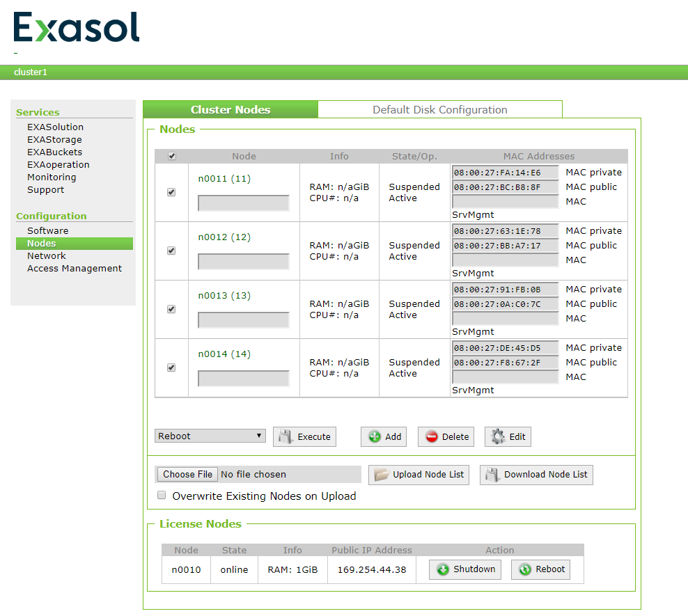Open node n0011 details link
The height and width of the screenshot is (616, 688).
[x=223, y=178]
